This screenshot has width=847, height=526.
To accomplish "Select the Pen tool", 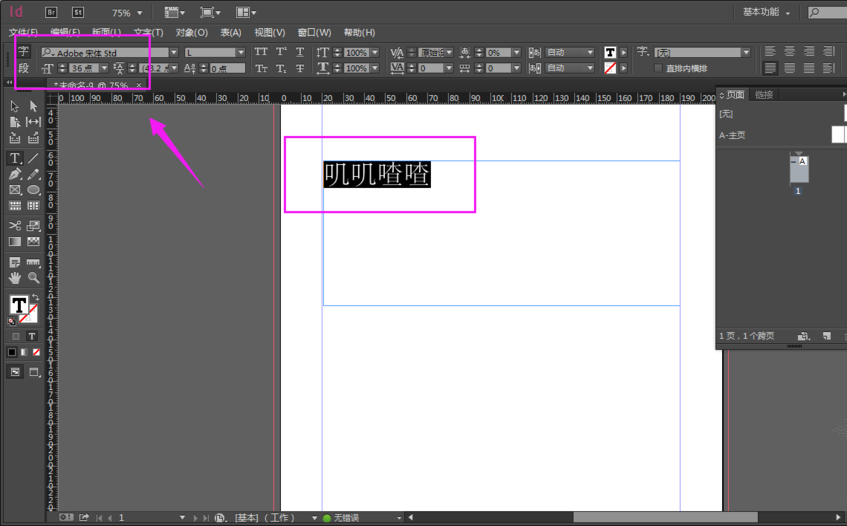I will (15, 174).
